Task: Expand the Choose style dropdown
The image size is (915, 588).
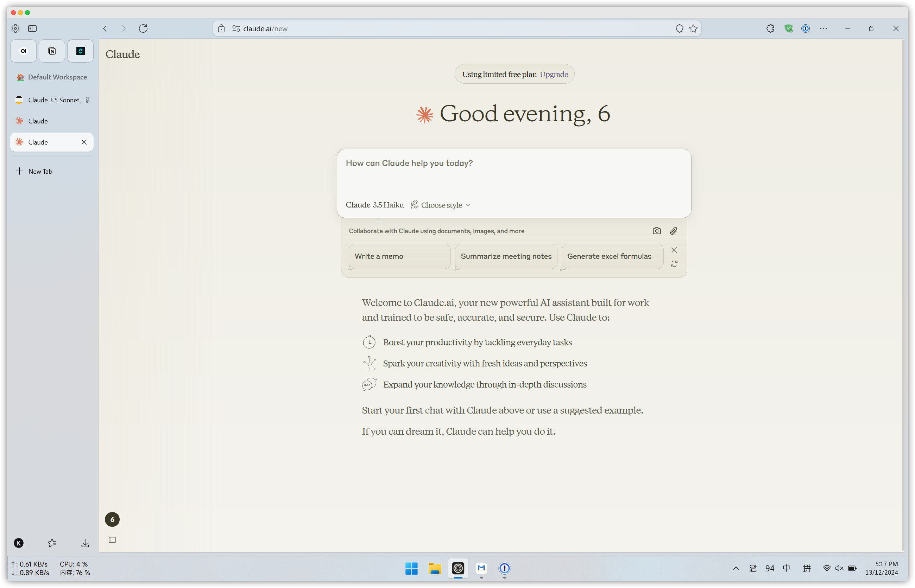Action: 441,205
